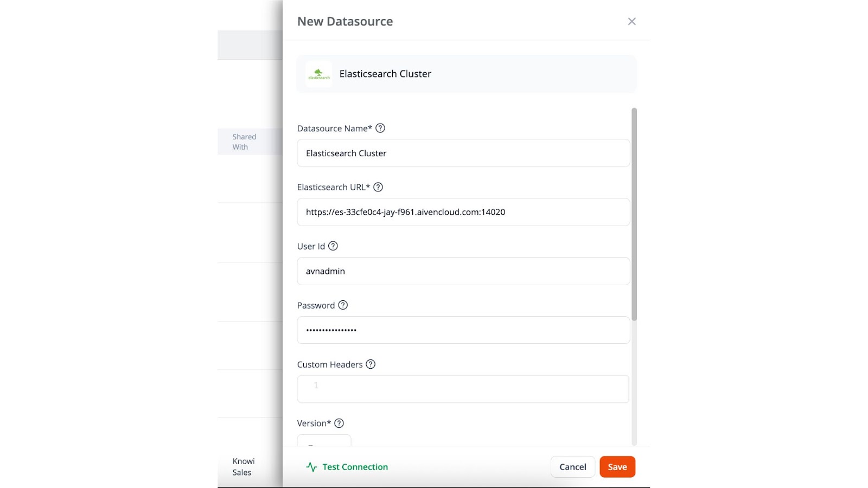Click the Test Connection pulse icon
This screenshot has height=488, width=868.
(x=311, y=467)
